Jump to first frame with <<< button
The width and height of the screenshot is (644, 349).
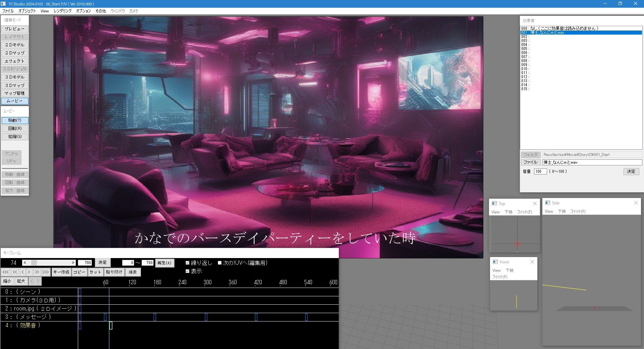click(x=6, y=272)
